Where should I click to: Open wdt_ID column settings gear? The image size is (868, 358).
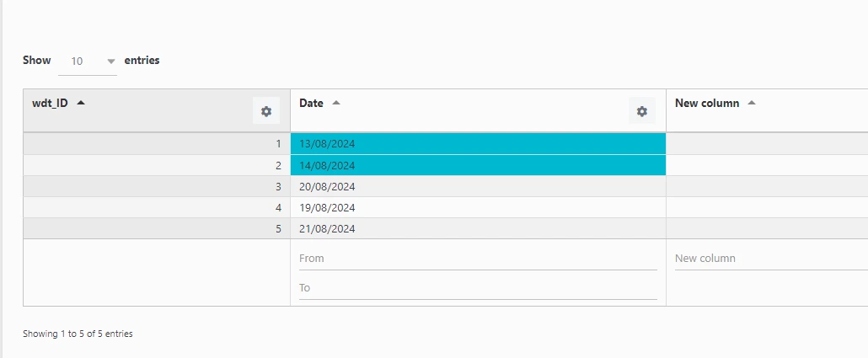click(266, 111)
